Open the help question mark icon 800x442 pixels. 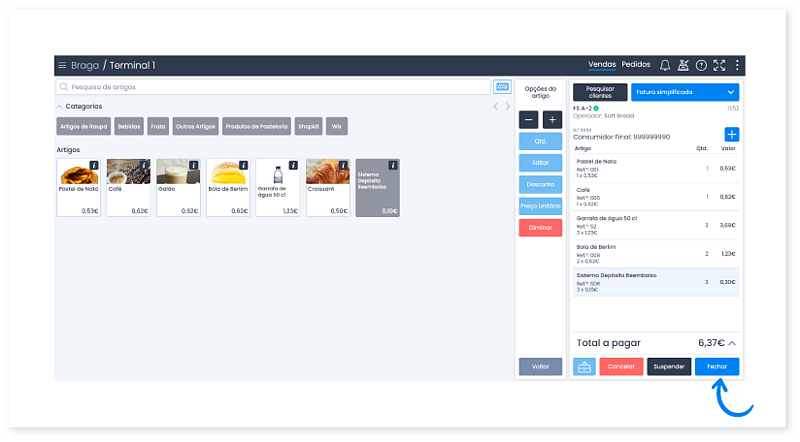pyautogui.click(x=701, y=65)
